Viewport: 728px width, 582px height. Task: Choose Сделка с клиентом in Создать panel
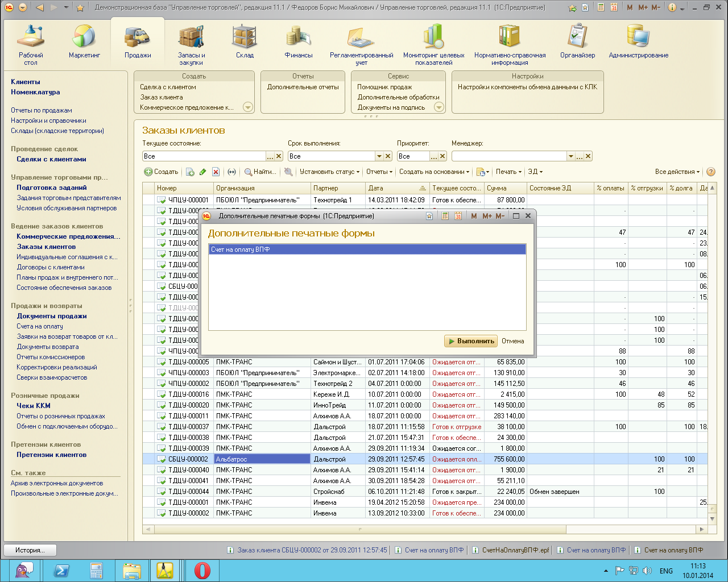coord(168,87)
